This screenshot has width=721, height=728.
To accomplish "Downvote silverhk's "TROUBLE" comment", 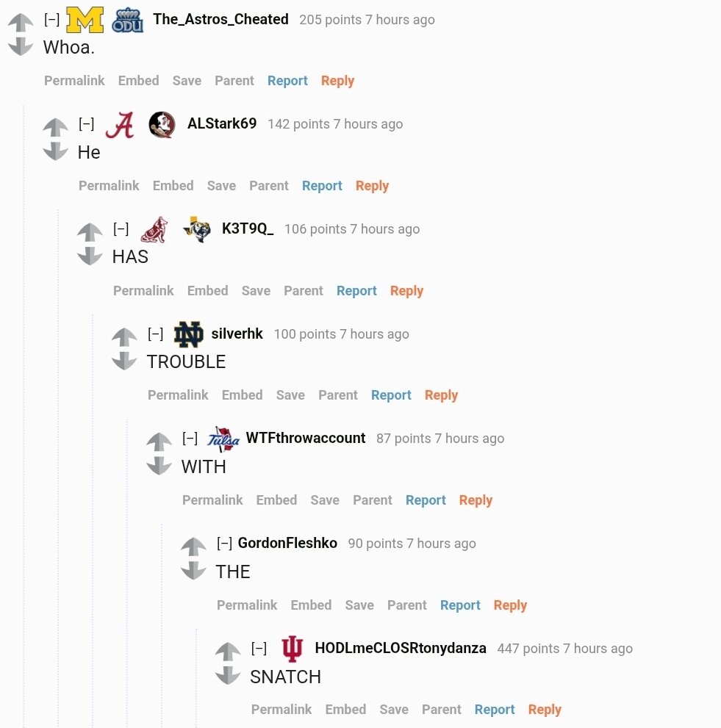I will point(124,361).
